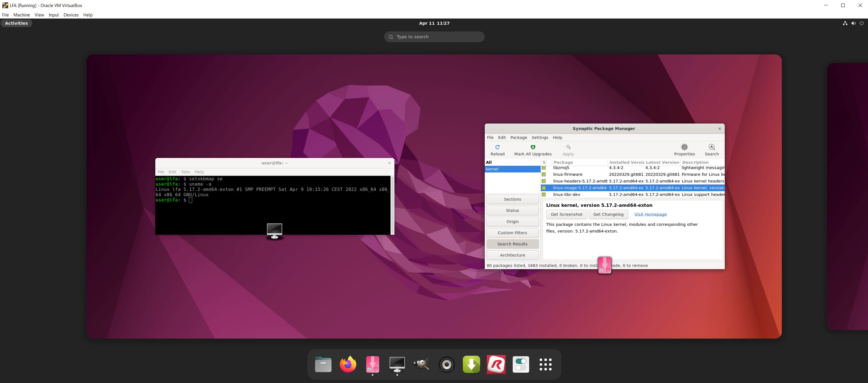The width and height of the screenshot is (868, 383).
Task: Show the applications grid from the dock
Action: pyautogui.click(x=546, y=364)
